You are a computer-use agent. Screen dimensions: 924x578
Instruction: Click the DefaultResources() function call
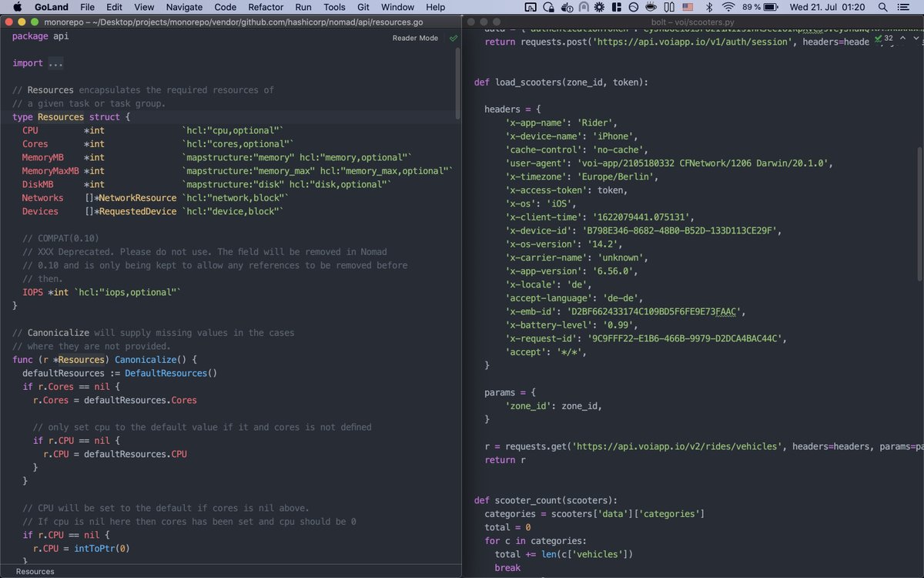[171, 373]
